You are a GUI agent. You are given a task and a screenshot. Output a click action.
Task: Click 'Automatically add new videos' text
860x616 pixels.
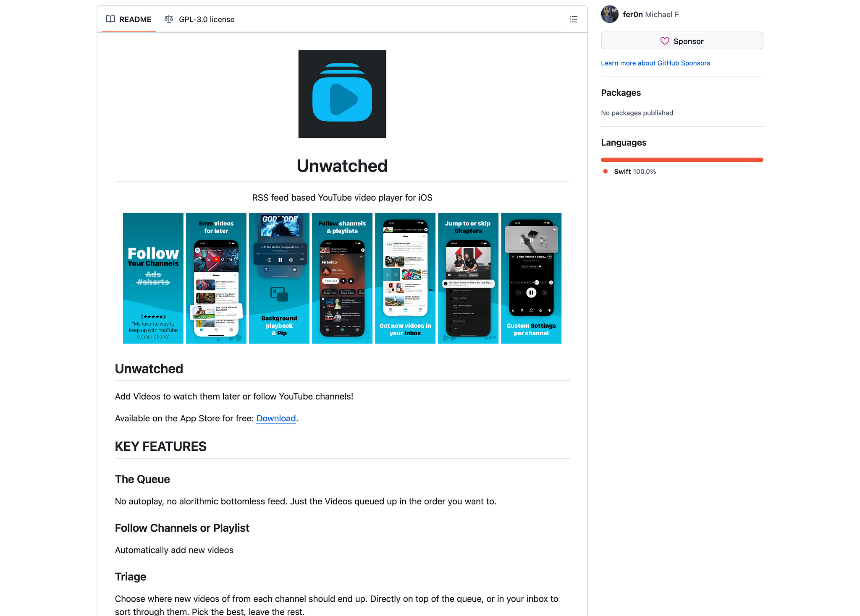click(x=174, y=550)
